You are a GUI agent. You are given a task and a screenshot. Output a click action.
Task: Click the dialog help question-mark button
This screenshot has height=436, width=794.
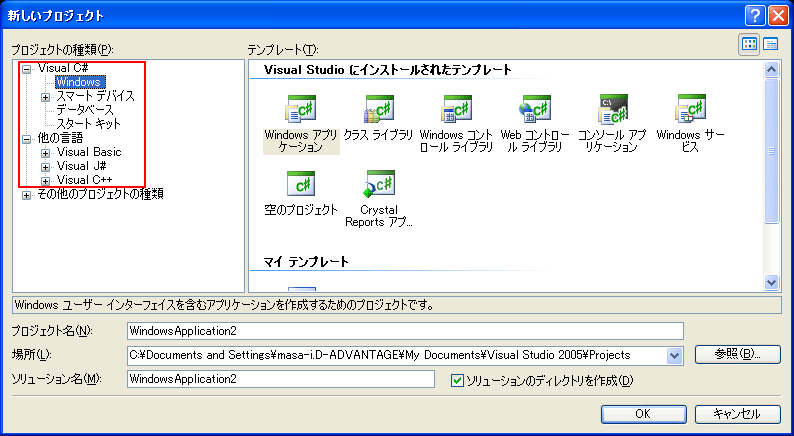(x=755, y=16)
